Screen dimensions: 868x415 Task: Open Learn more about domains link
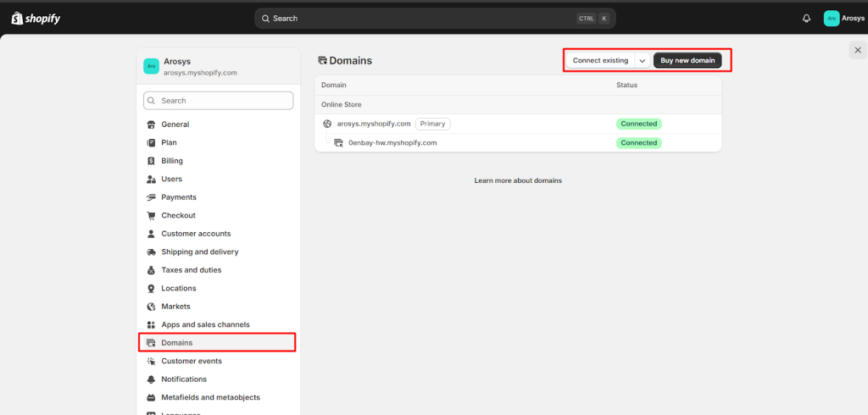518,180
